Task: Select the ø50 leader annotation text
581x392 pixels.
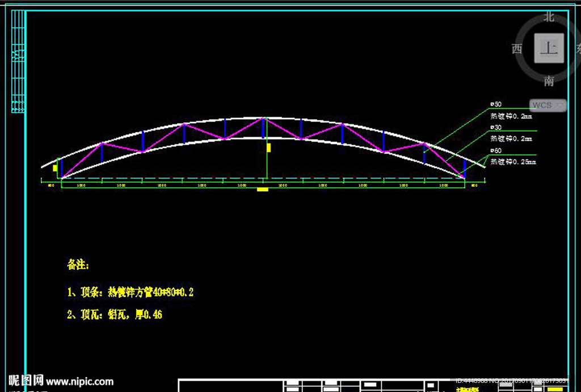Action: (496, 104)
